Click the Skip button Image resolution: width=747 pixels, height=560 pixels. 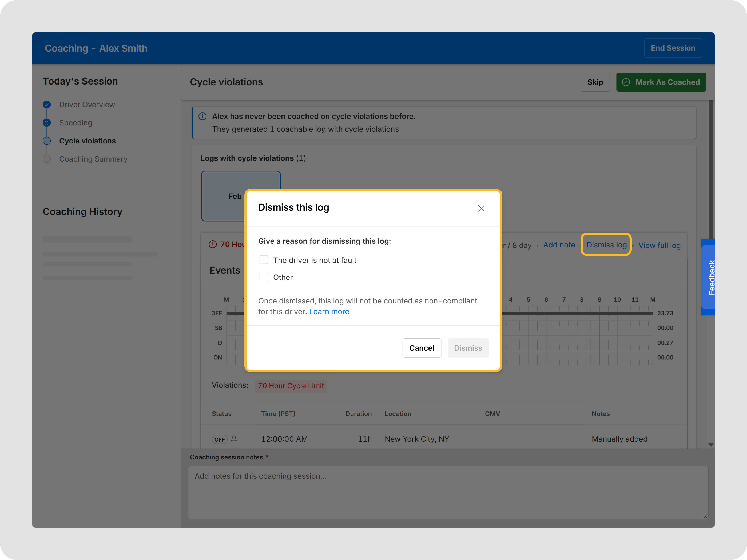[x=595, y=82]
